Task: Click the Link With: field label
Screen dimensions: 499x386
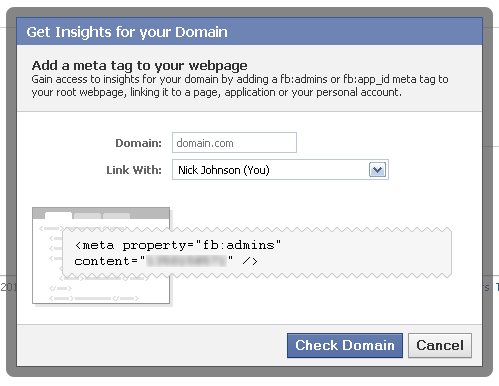Action: (x=134, y=170)
